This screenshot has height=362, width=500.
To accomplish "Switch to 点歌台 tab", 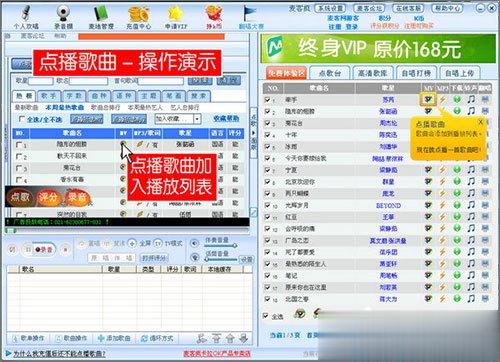I will pos(330,73).
